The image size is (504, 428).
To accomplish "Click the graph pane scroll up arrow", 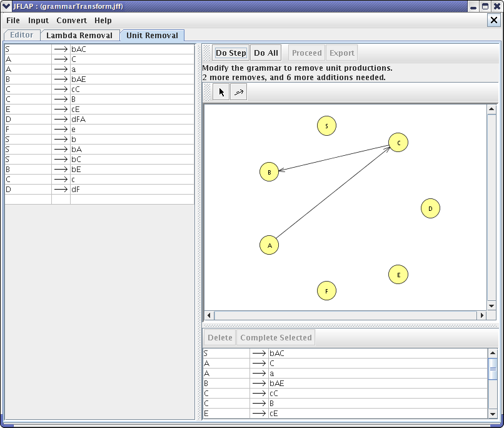I will coord(491,110).
